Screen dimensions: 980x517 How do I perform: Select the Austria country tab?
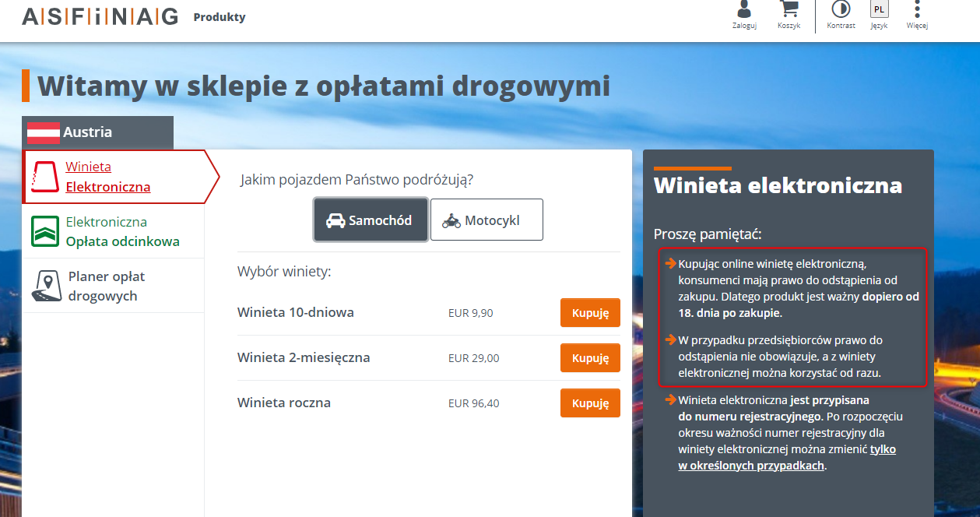[97, 132]
